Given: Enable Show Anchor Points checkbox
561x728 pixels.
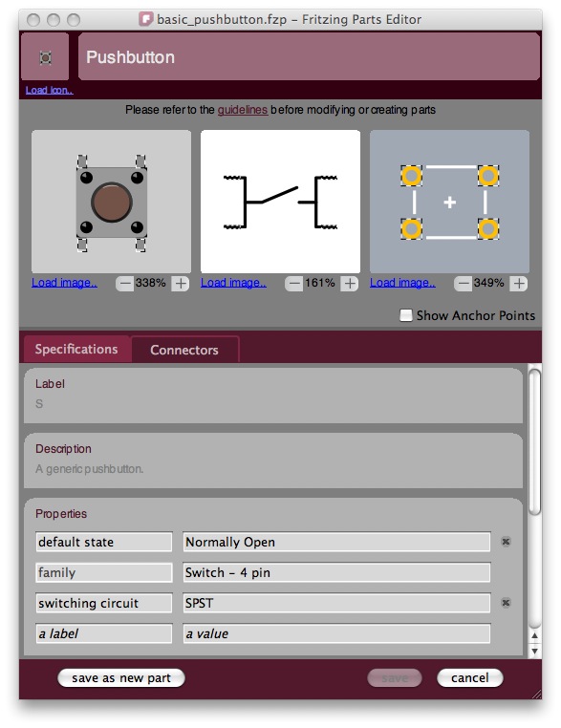Looking at the screenshot, I should [x=406, y=315].
